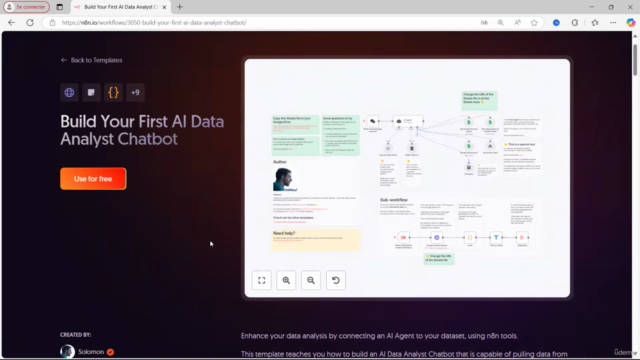Screen dimensions: 640x360
Task: Open the translate page icon
Action: (x=484, y=23)
